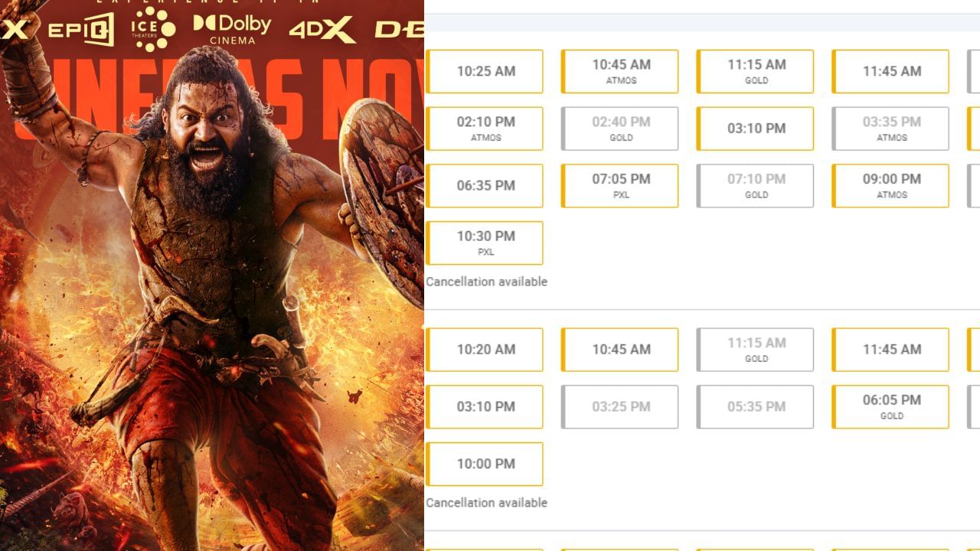Image resolution: width=980 pixels, height=551 pixels.
Task: Click the greyed 02:40 PM GOLD show
Action: (620, 129)
